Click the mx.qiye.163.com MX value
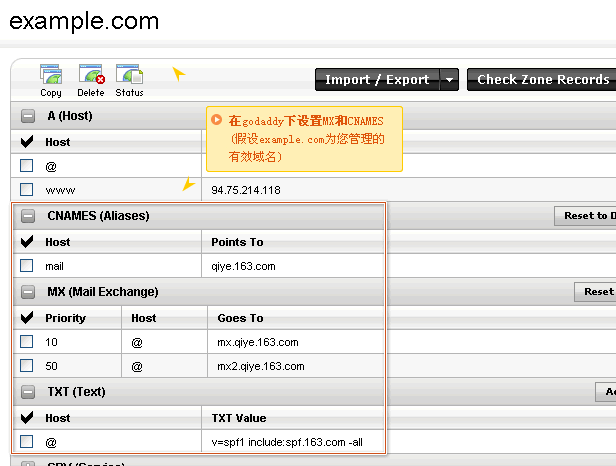The height and width of the screenshot is (466, 616). pos(258,342)
